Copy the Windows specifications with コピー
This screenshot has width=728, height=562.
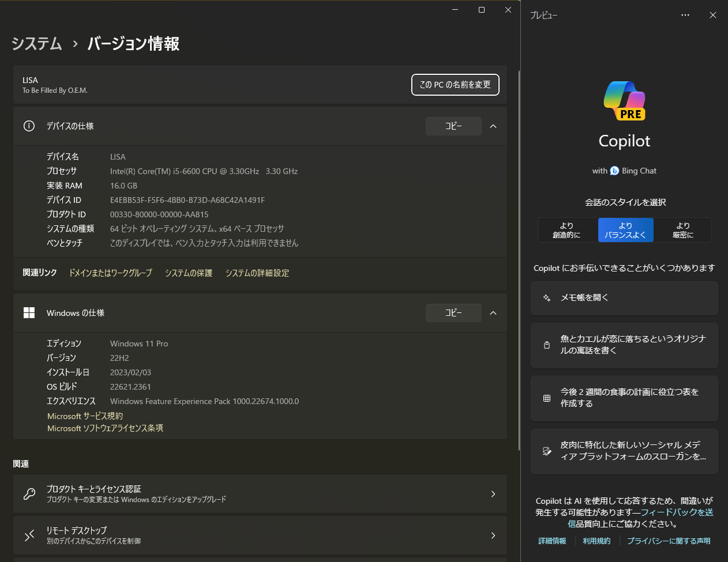click(453, 313)
